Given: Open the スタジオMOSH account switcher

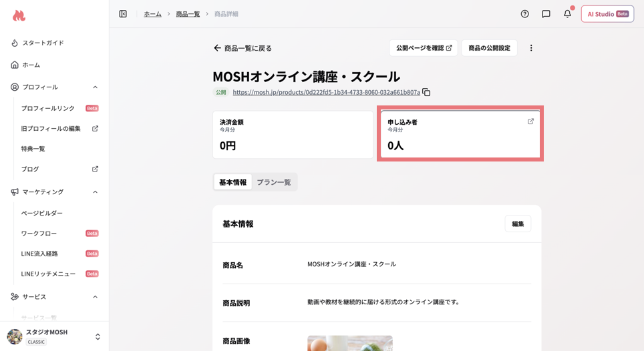Looking at the screenshot, I should (54, 336).
